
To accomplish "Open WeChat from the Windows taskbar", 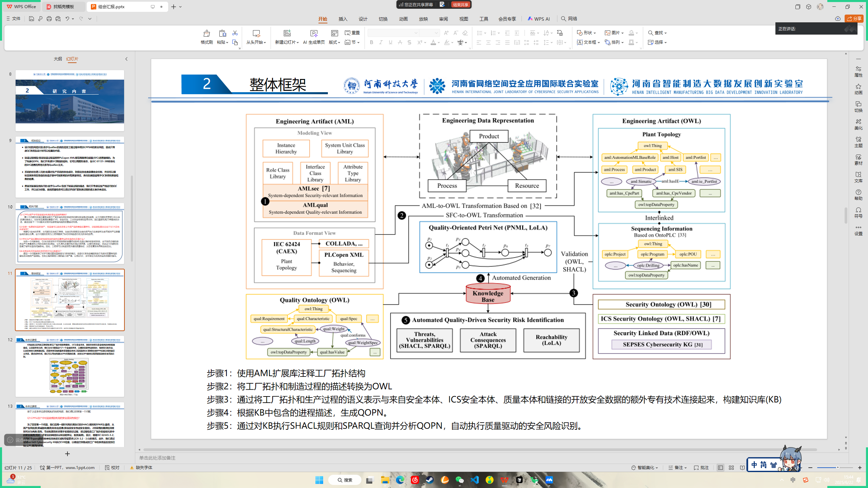I will coord(459,480).
